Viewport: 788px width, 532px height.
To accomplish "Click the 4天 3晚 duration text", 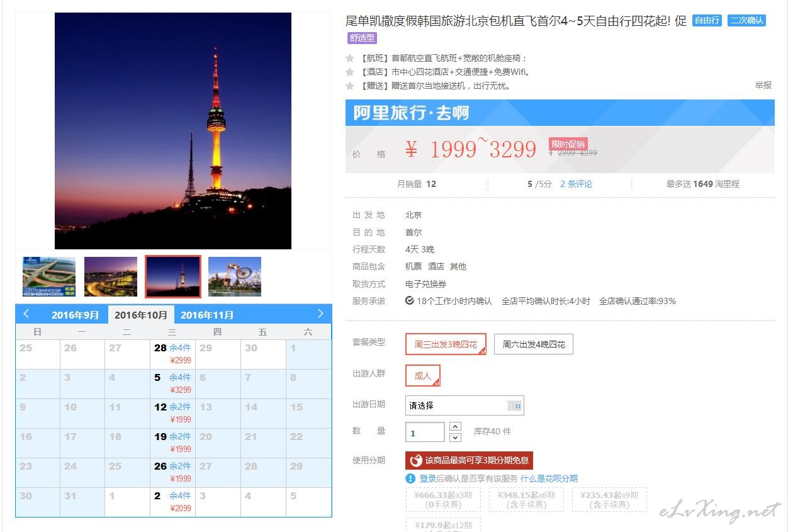I will point(420,249).
